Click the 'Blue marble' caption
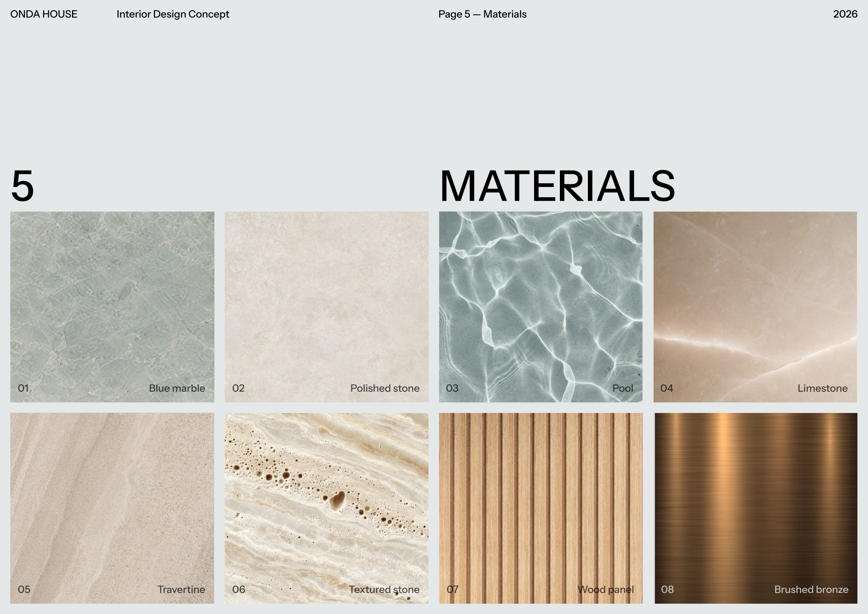This screenshot has height=614, width=868. pyautogui.click(x=177, y=388)
